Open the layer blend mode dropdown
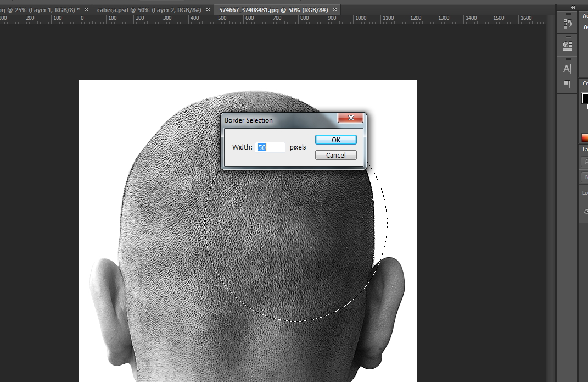 (585, 177)
